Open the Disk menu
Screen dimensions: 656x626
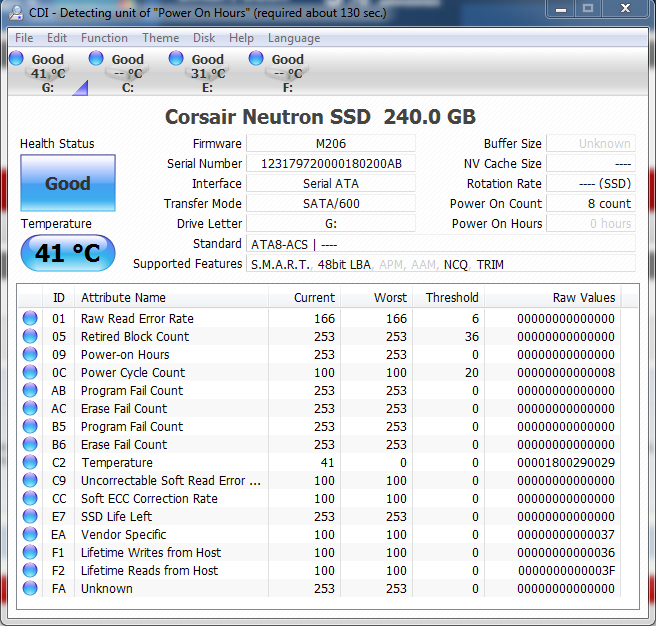(204, 38)
